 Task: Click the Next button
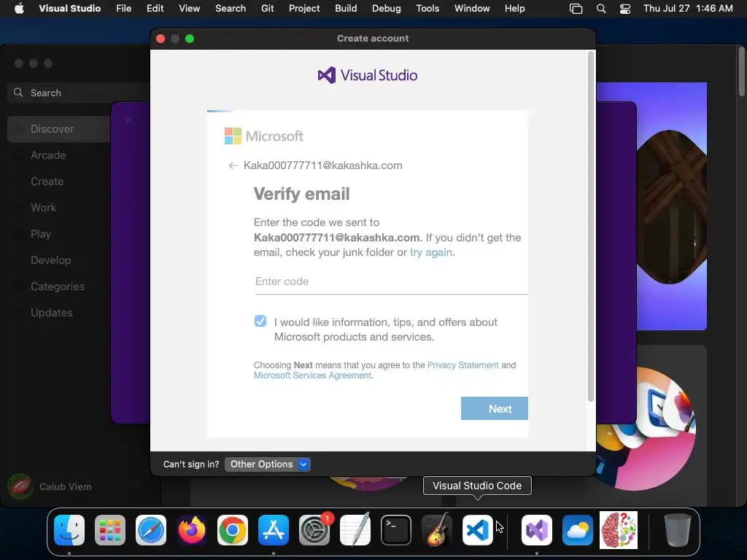point(495,408)
